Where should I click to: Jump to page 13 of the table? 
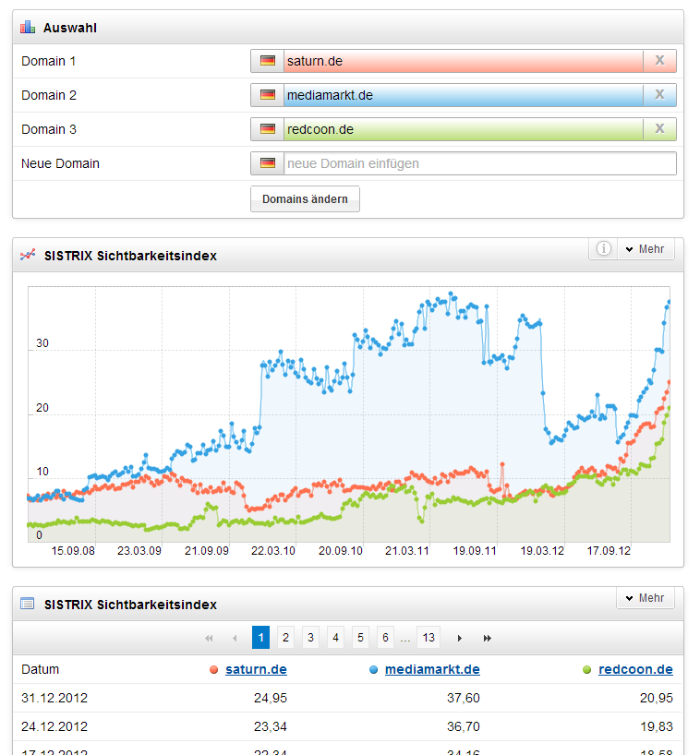(x=428, y=638)
